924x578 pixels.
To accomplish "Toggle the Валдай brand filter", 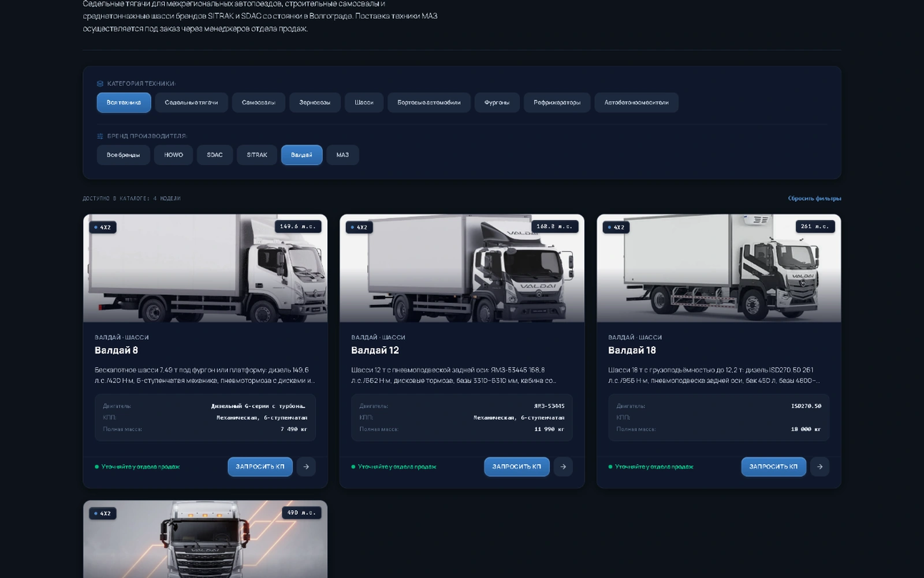I will 301,155.
